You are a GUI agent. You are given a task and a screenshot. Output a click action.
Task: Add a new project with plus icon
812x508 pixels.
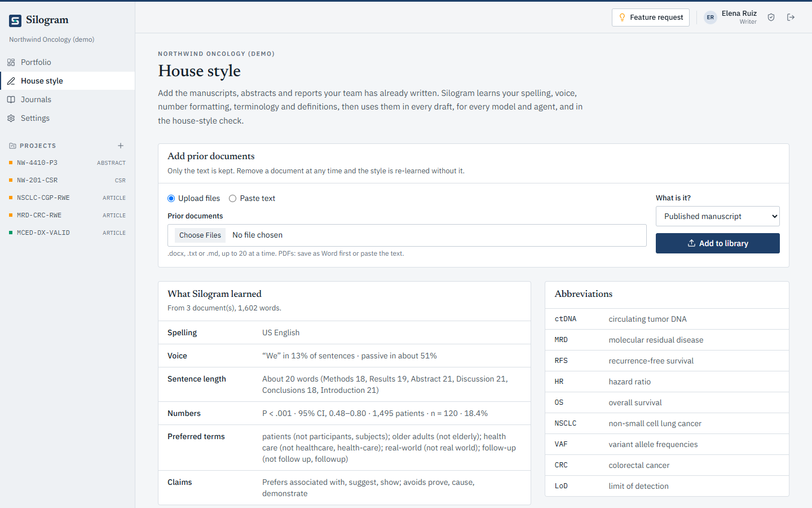click(x=121, y=146)
